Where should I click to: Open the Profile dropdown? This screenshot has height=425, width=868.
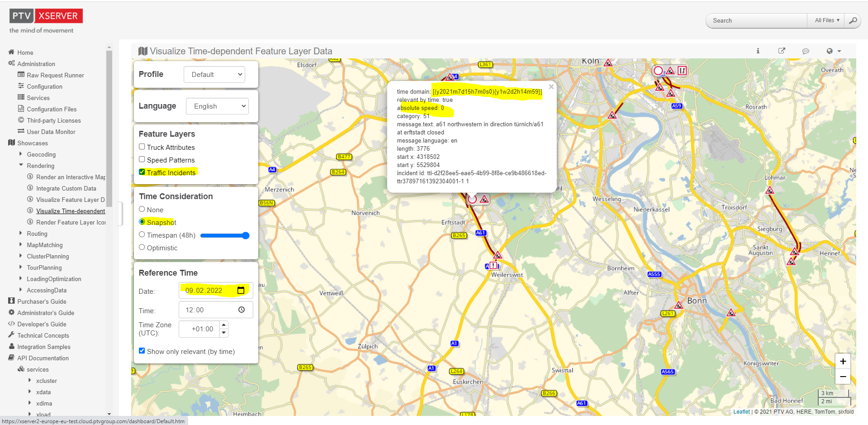tap(214, 75)
